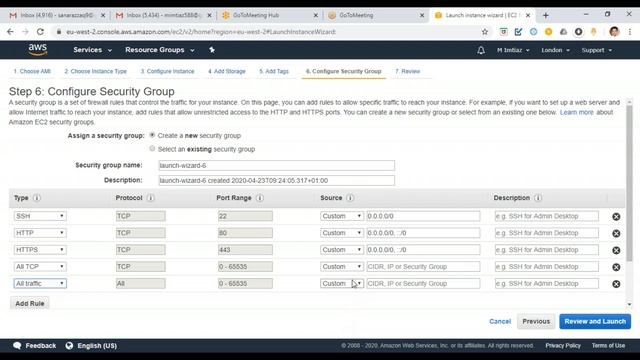Open the HTTP type dropdown

(40, 233)
